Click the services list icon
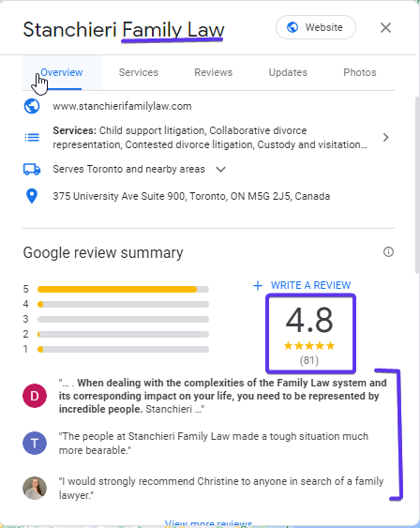The height and width of the screenshot is (528, 420). pos(32,137)
